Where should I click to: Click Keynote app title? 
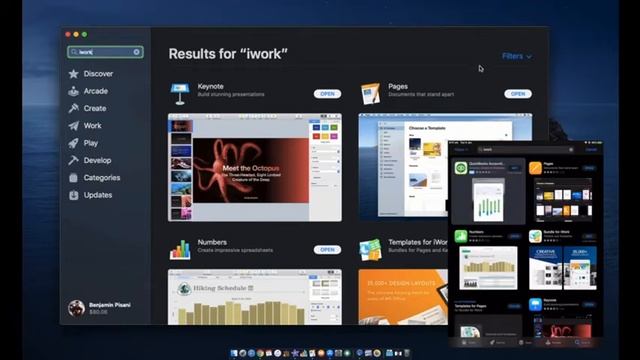pos(211,87)
